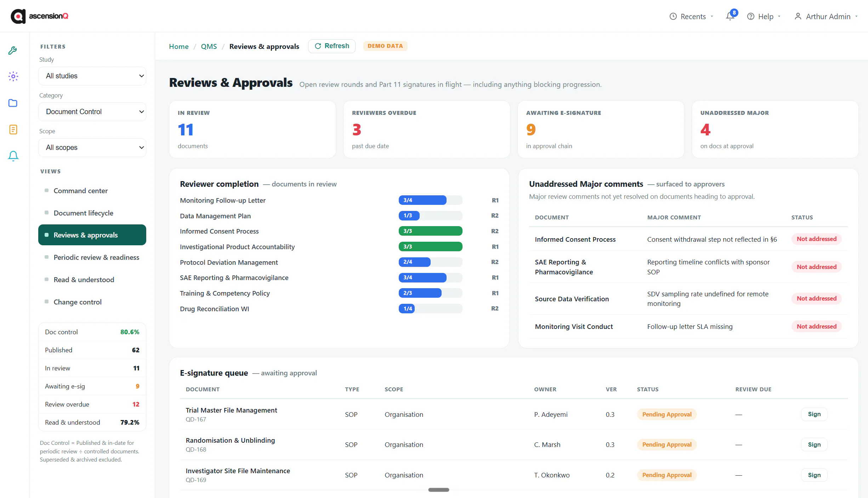Click the Refresh button
868x498 pixels.
332,46
